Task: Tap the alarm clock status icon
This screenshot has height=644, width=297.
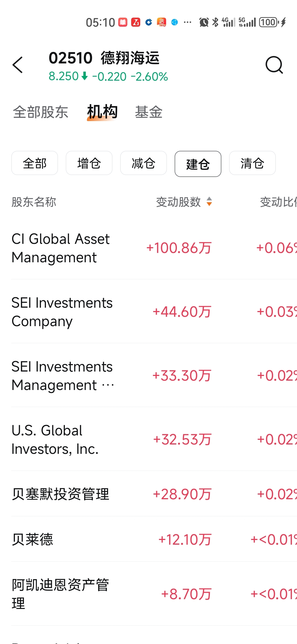Action: click(x=204, y=22)
